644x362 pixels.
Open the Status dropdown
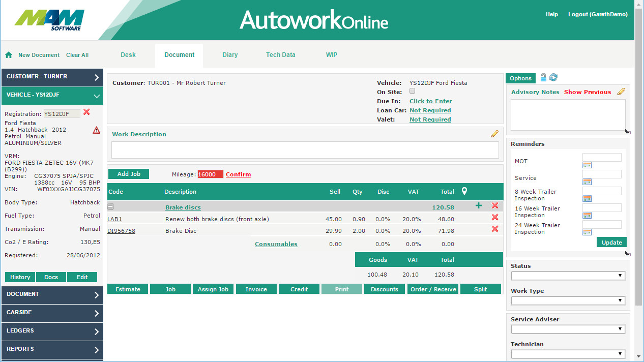point(568,276)
